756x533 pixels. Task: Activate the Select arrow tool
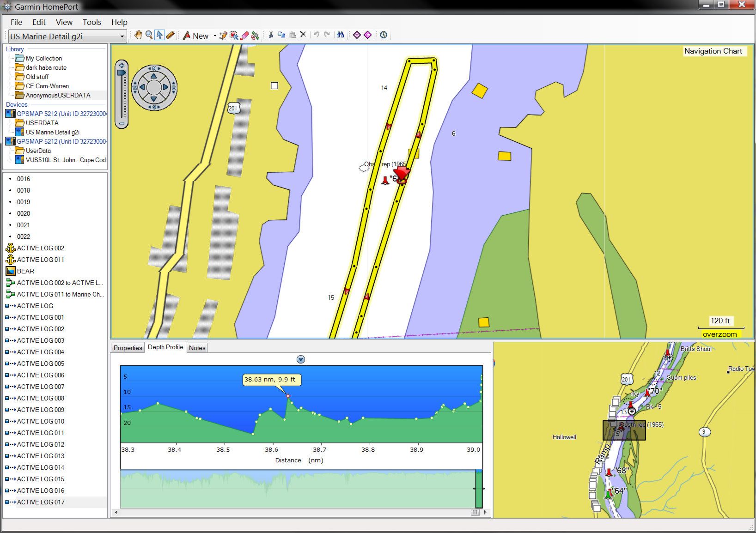pyautogui.click(x=159, y=35)
